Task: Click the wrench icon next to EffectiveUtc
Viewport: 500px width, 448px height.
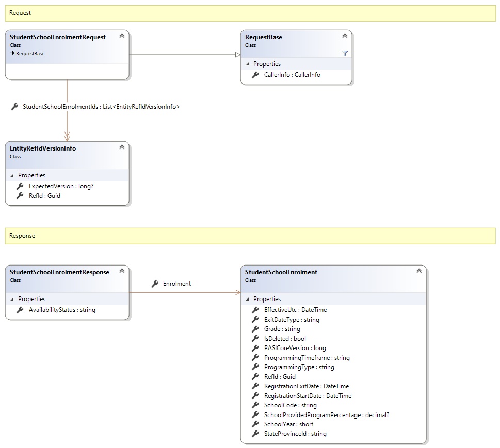Action: pos(255,310)
